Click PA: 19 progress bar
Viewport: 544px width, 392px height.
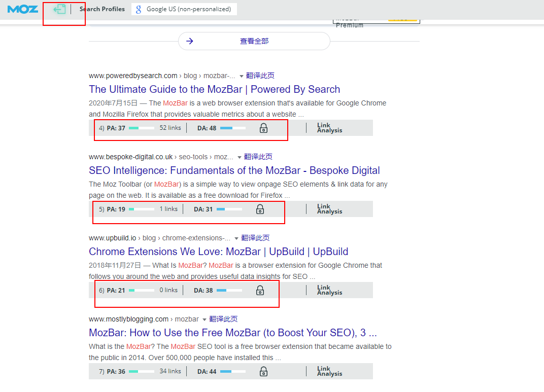pyautogui.click(x=142, y=209)
